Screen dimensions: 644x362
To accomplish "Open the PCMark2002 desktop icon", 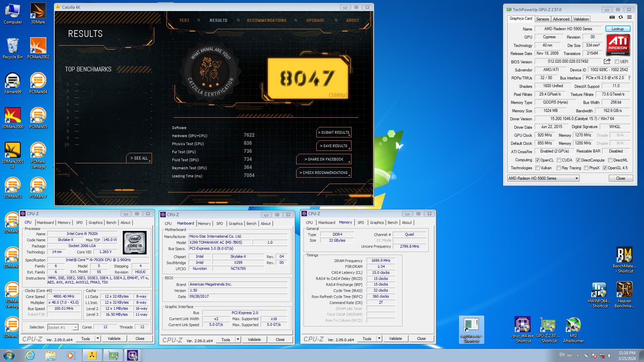I will pyautogui.click(x=38, y=49).
